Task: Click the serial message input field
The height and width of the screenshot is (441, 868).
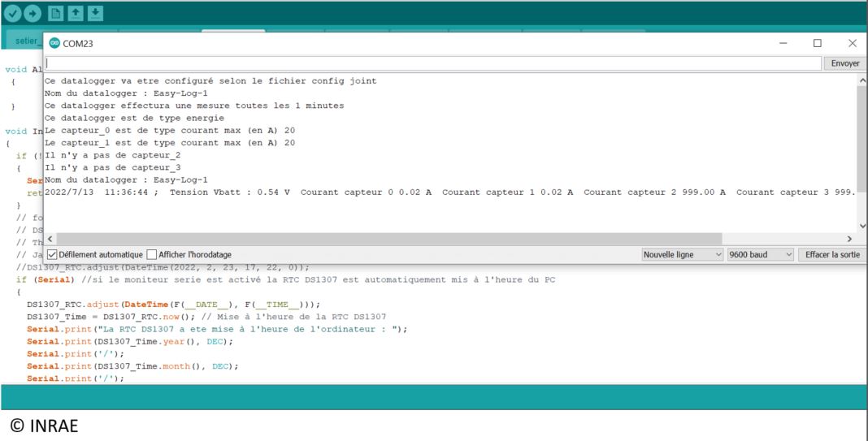Action: tap(431, 63)
